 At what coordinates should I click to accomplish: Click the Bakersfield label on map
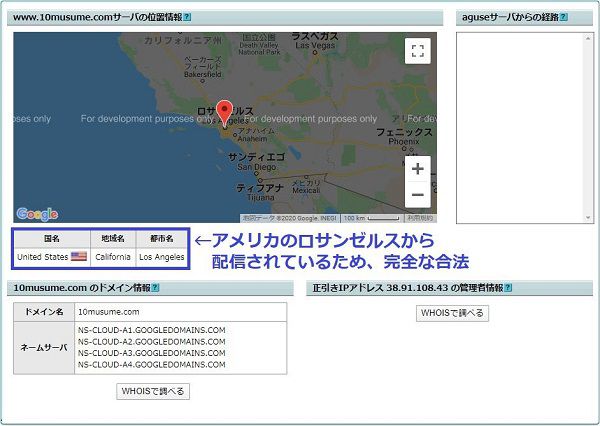(x=203, y=74)
